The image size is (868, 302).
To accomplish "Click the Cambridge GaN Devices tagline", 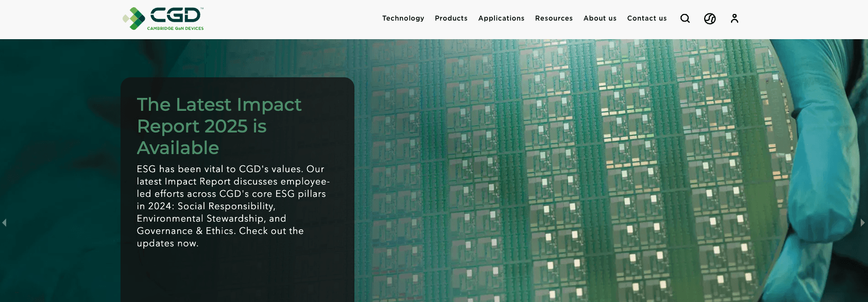I will (175, 28).
